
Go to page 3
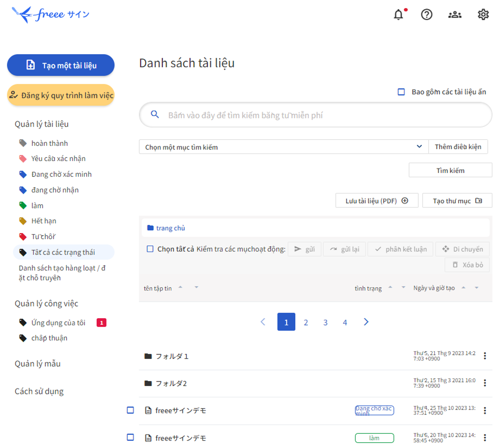(x=325, y=322)
